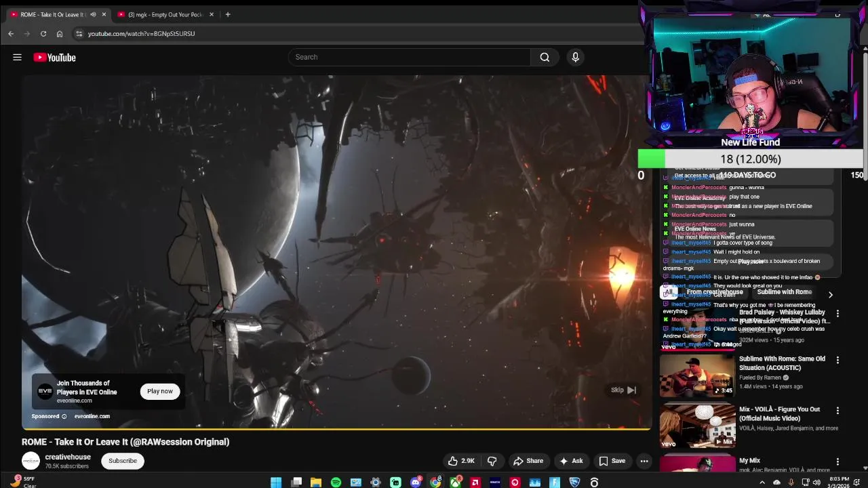Open options menu for Brad Paisley video
Viewport: 868px width, 488px height.
(x=837, y=314)
